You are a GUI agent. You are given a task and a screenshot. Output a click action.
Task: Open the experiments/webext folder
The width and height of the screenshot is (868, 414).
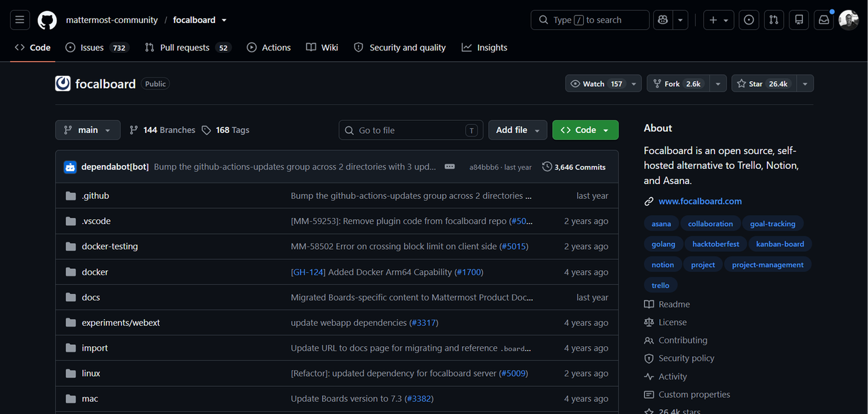click(x=121, y=322)
